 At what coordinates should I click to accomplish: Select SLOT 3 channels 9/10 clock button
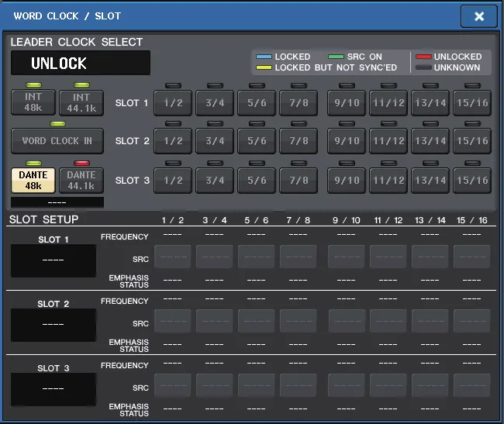coord(347,181)
